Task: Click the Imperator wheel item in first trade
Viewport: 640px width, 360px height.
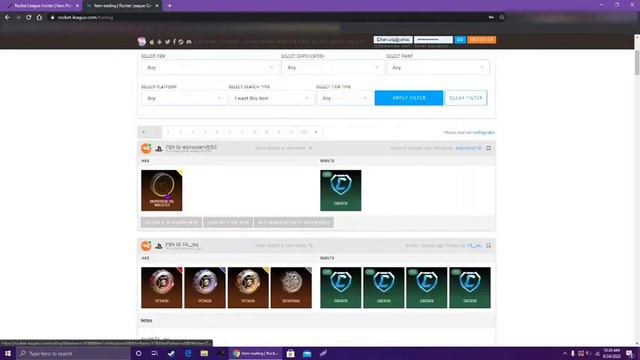Action: (162, 191)
